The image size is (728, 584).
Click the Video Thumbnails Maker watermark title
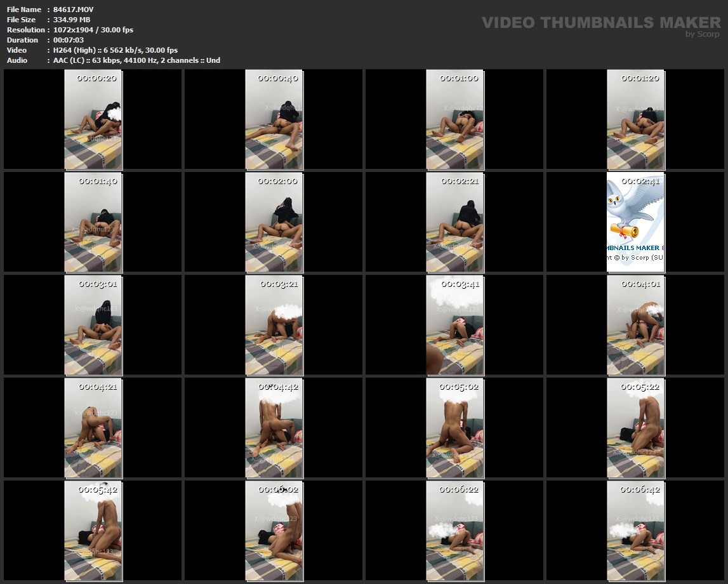(x=600, y=22)
